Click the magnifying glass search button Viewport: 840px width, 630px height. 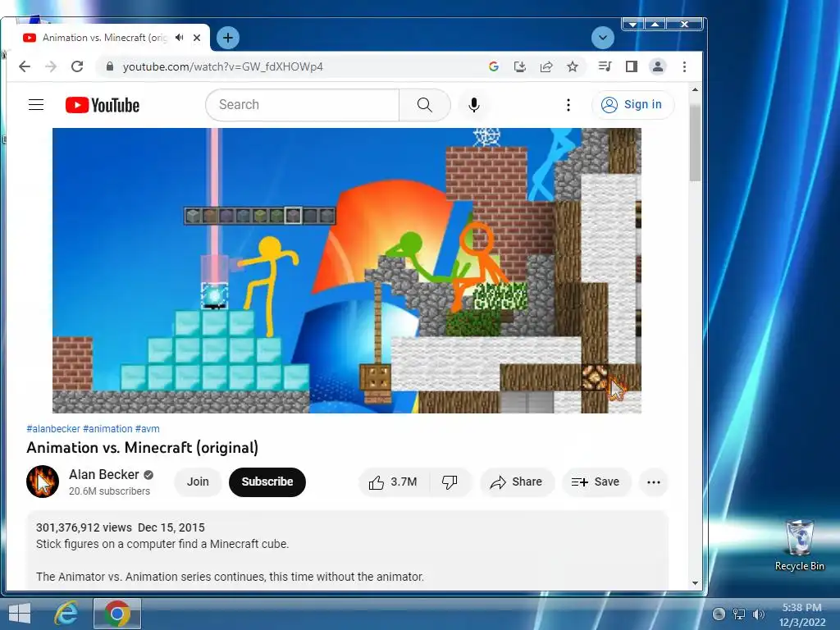[424, 104]
